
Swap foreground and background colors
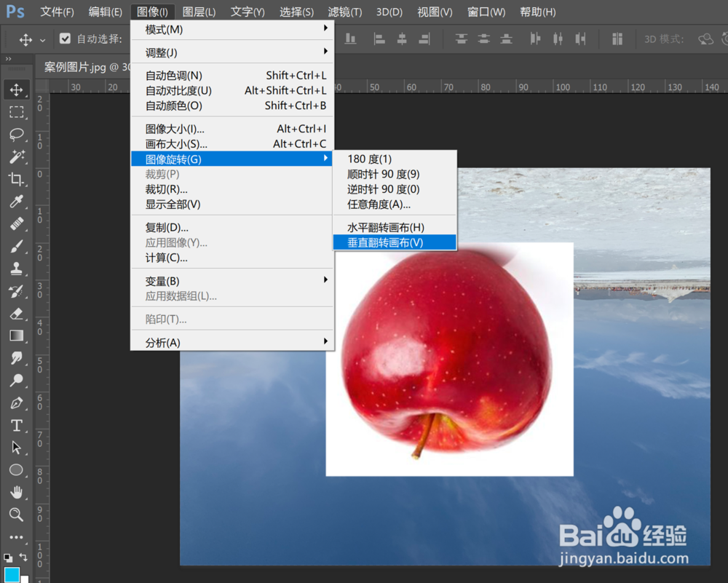tap(23, 557)
